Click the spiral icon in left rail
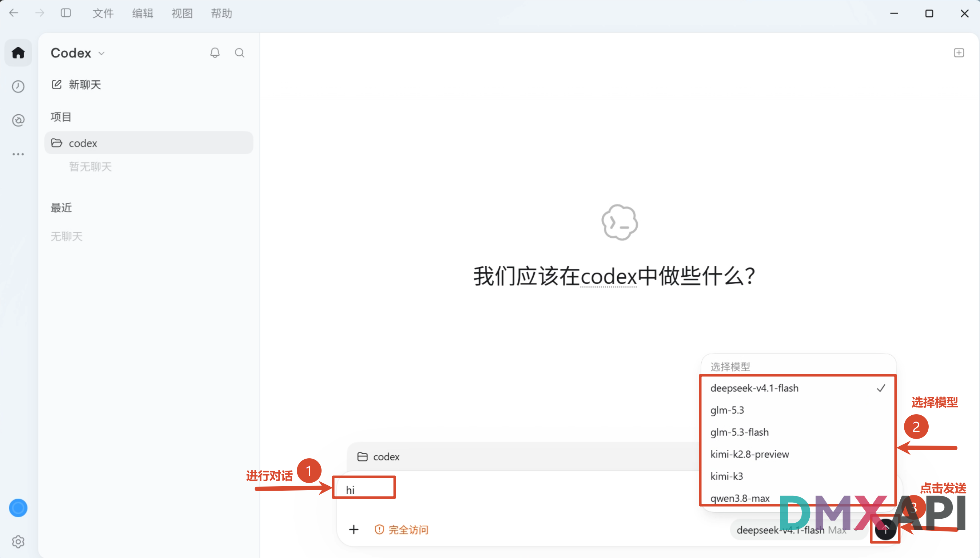This screenshot has height=558, width=980. point(18,120)
